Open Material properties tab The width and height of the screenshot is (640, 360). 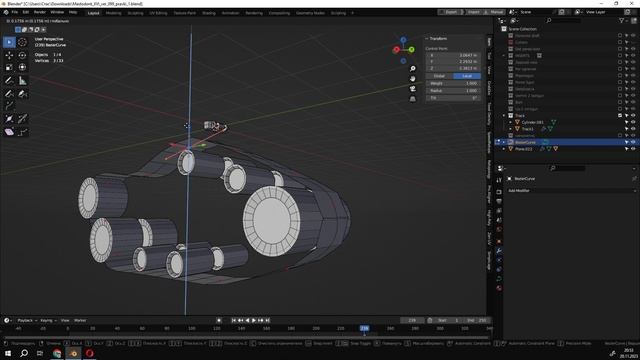click(499, 288)
